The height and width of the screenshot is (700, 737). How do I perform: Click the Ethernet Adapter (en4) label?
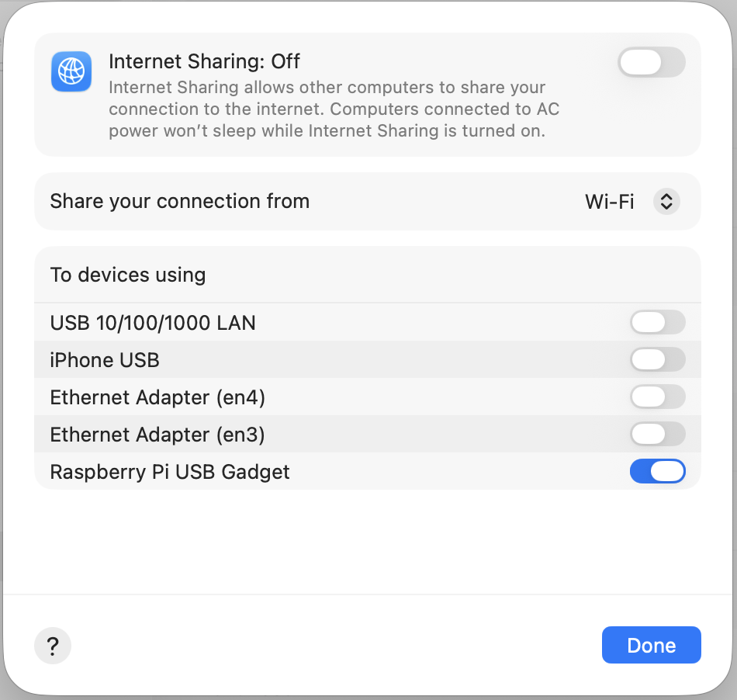point(157,397)
